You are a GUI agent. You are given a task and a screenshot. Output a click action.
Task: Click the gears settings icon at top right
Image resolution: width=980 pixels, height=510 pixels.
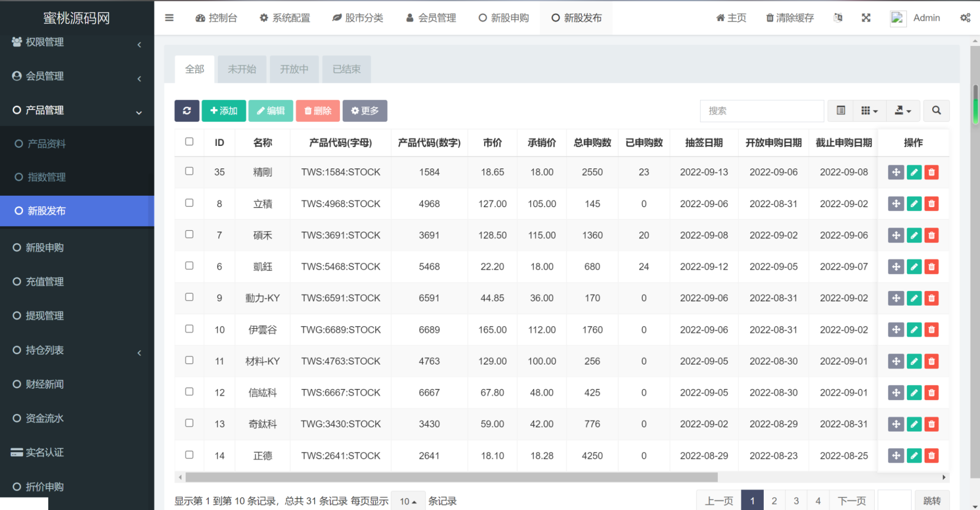965,17
